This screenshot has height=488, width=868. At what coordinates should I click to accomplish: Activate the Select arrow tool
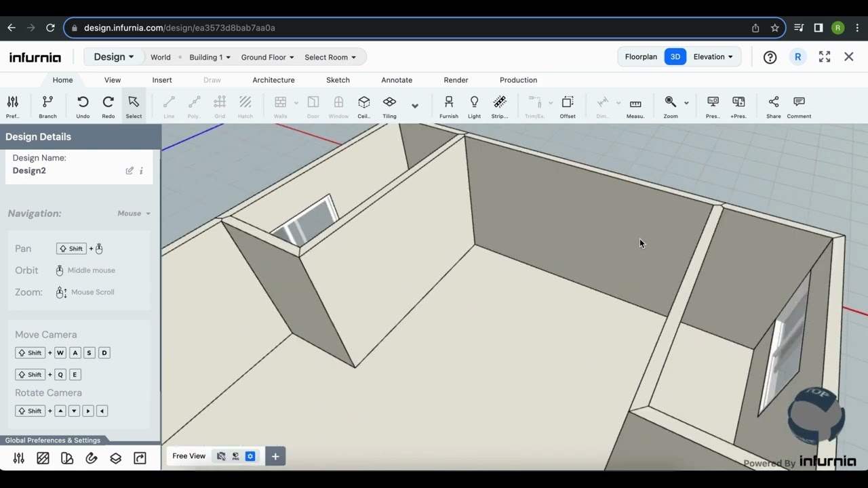coord(134,106)
